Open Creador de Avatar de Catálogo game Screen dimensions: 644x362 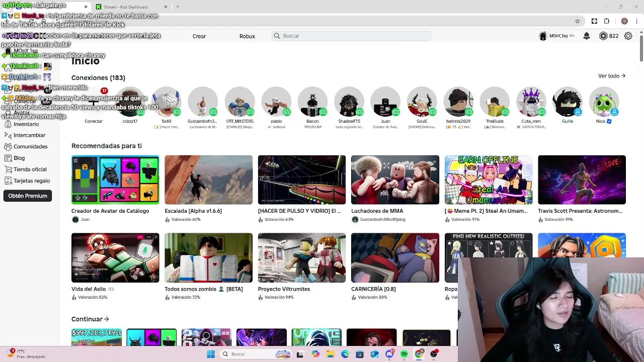115,180
